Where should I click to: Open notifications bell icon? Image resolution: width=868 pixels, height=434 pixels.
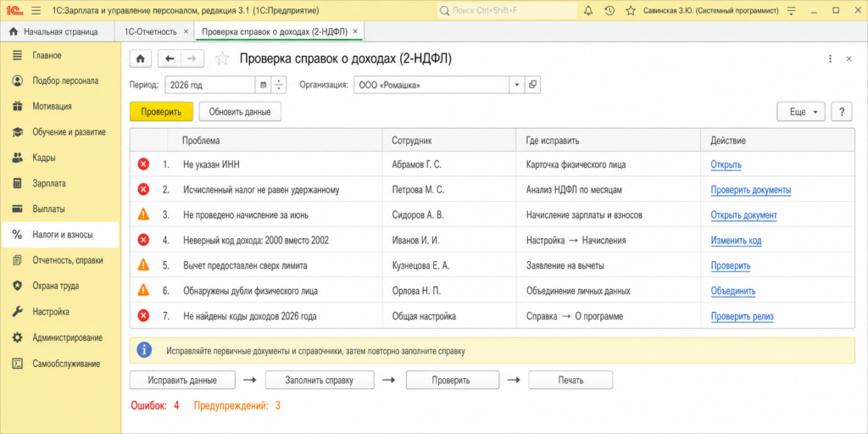(588, 10)
